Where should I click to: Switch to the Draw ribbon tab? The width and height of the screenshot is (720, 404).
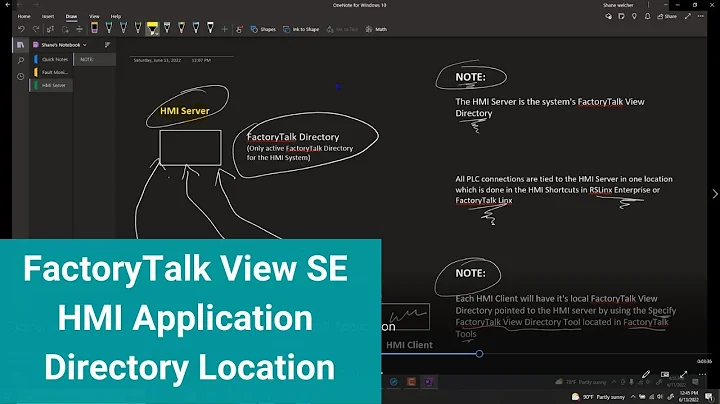71,17
